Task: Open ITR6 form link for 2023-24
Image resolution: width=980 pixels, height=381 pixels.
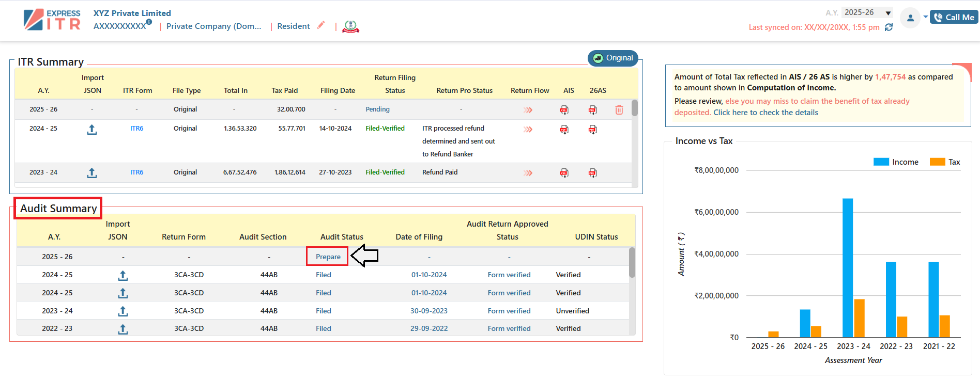Action: [137, 172]
